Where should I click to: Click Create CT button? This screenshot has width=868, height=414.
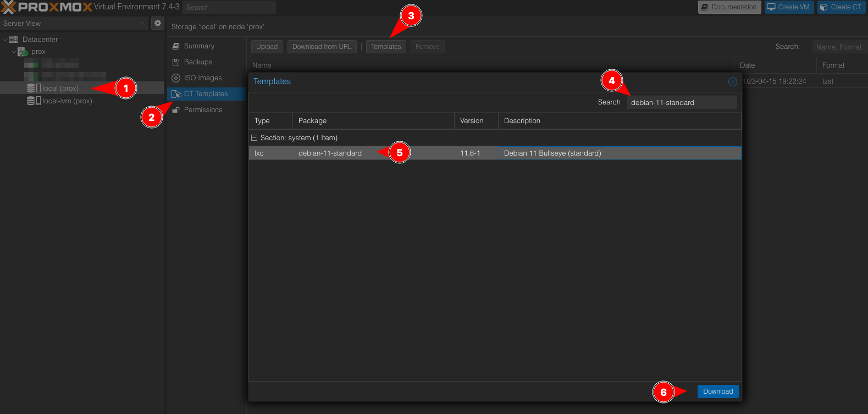click(x=841, y=7)
